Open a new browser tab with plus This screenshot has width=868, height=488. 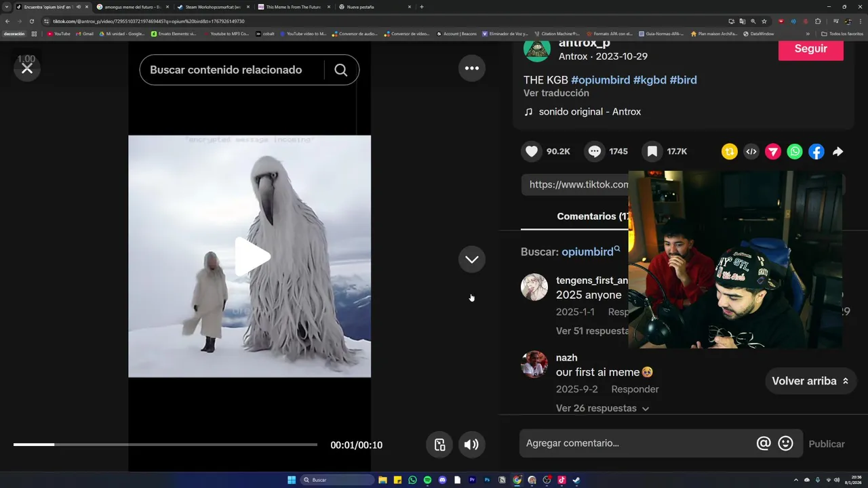coord(422,7)
